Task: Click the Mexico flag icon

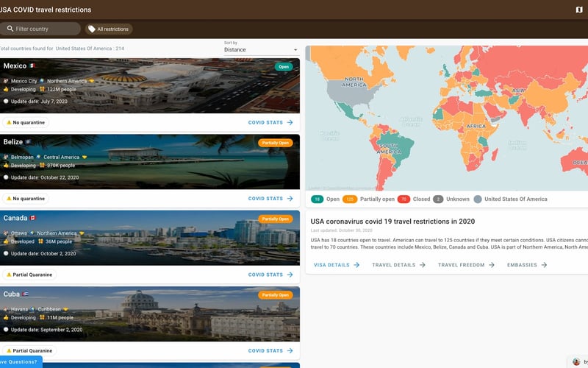Action: [32, 66]
